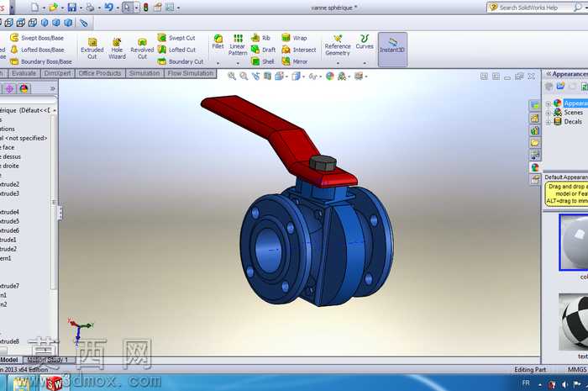Open the Hole Wizard tool
Viewport: 588px width, 391px height.
(117, 49)
